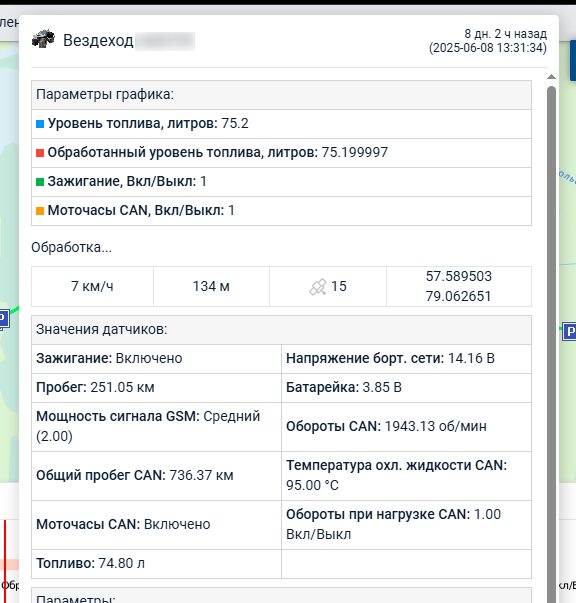Screen dimensions: 576x603
Task: Click the parking marker on the map's left edge
Action: 4,319
